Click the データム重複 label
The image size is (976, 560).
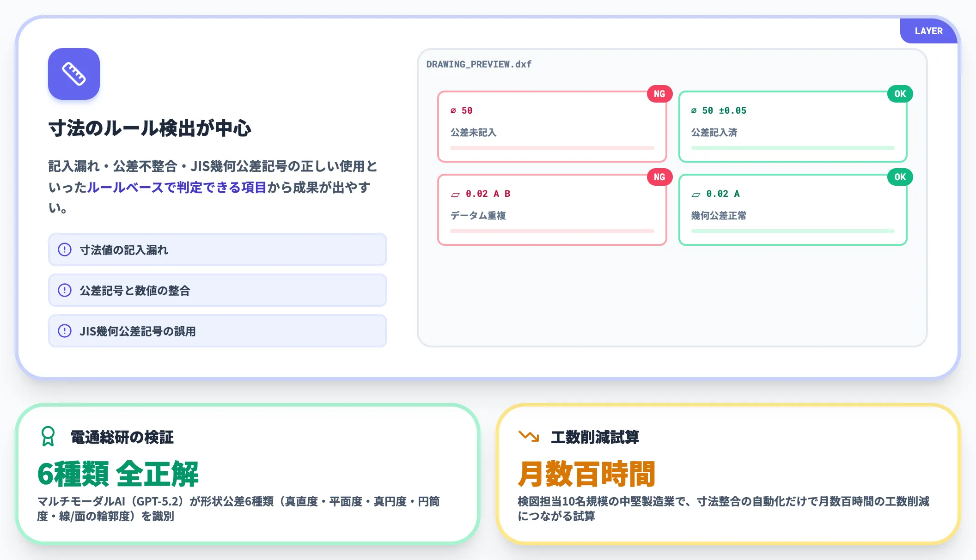point(478,216)
